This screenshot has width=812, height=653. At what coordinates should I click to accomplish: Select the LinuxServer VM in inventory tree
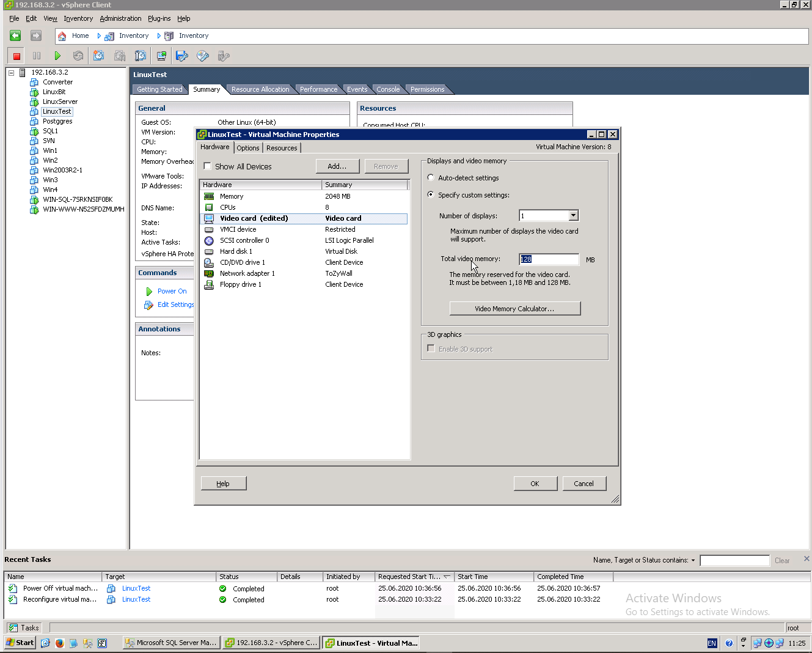point(60,101)
